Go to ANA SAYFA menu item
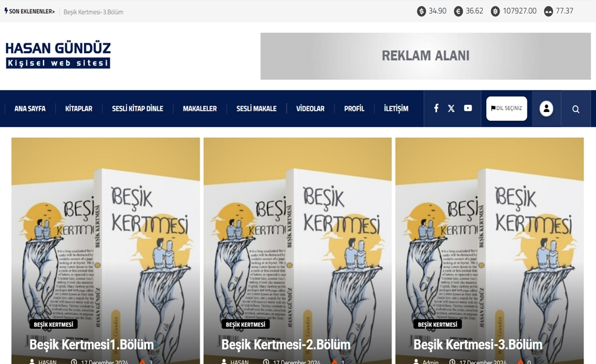 tap(30, 108)
